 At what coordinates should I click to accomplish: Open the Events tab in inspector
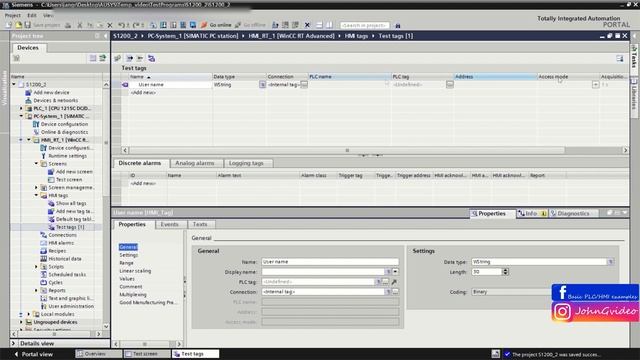169,224
